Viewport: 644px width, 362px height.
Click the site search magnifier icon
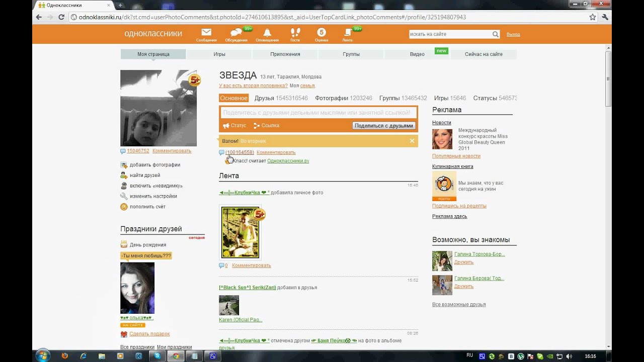[496, 34]
